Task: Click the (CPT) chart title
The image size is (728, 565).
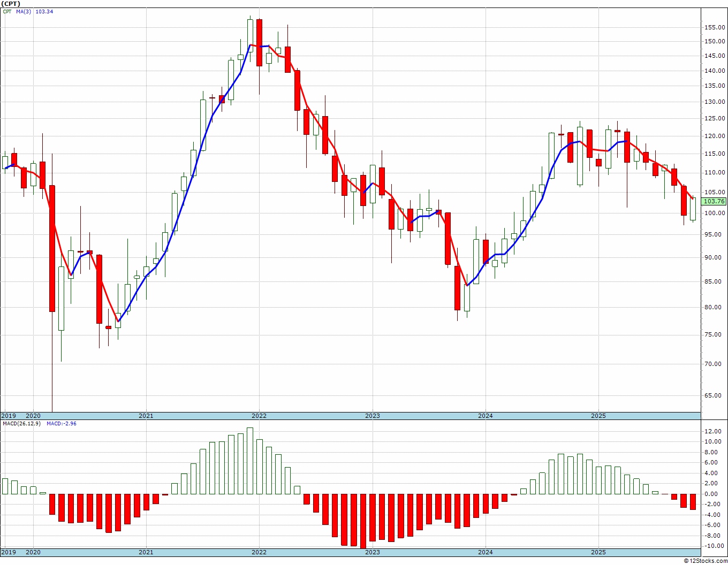Action: [11, 4]
